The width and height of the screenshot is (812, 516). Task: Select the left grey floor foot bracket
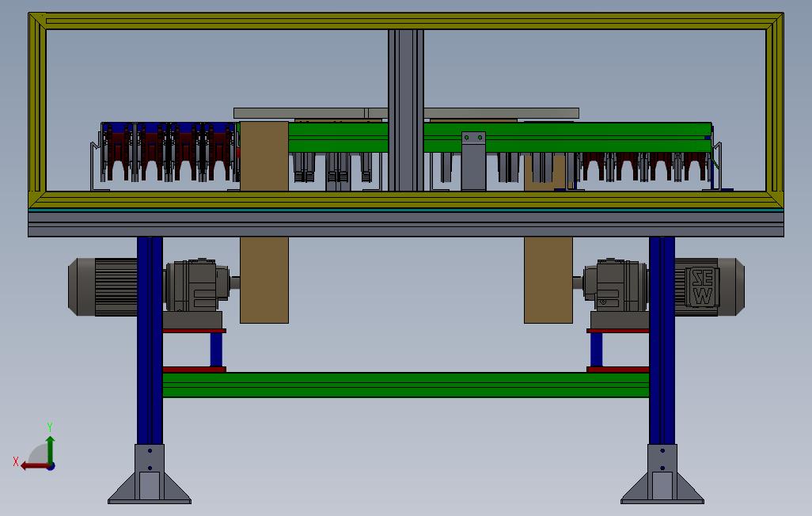pos(150,474)
